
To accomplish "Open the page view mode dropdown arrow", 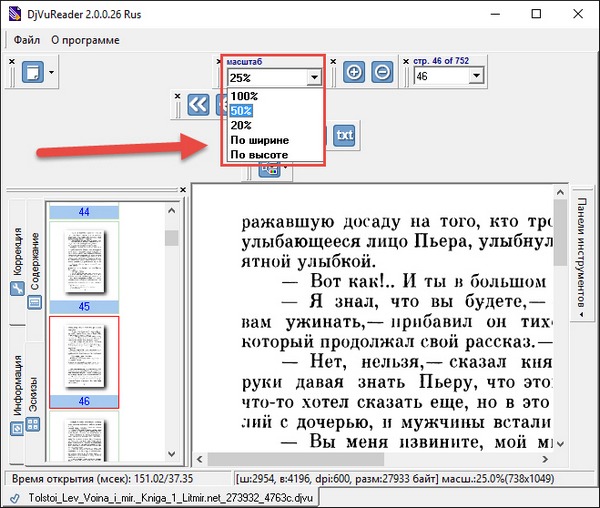I will (51, 72).
